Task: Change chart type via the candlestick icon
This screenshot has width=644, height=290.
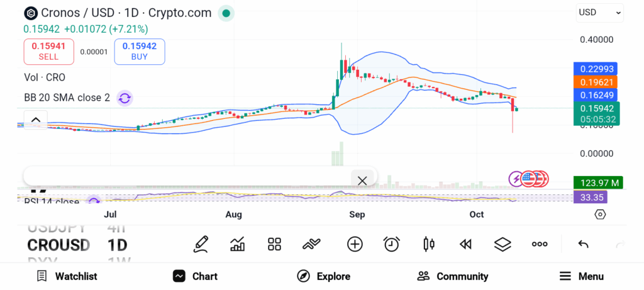Action: pos(429,244)
